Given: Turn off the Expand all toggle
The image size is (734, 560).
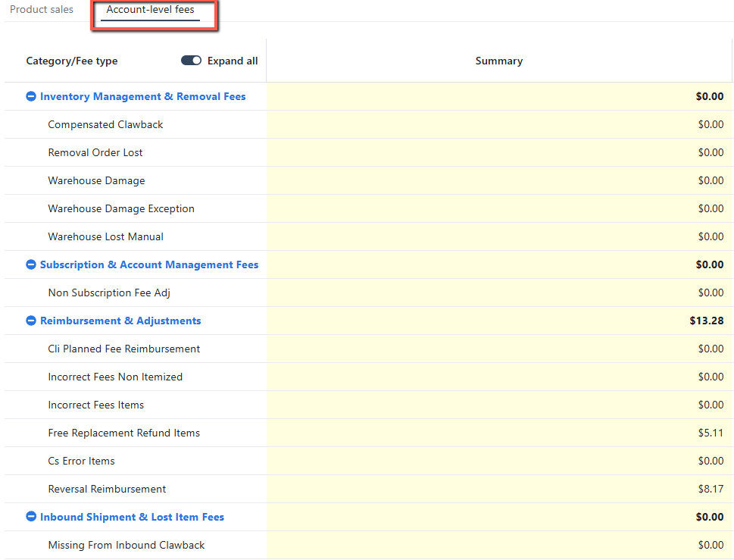Looking at the screenshot, I should click(191, 61).
